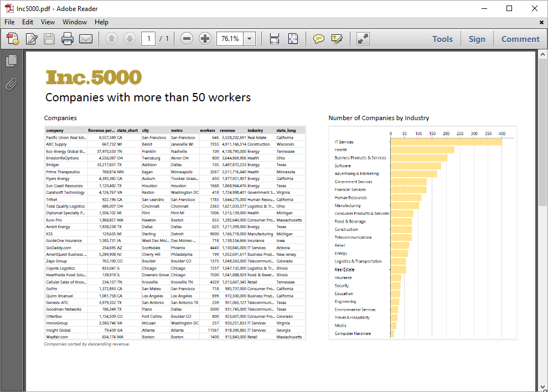548x392 pixels.
Task: Open the Comment pane
Action: [x=520, y=39]
